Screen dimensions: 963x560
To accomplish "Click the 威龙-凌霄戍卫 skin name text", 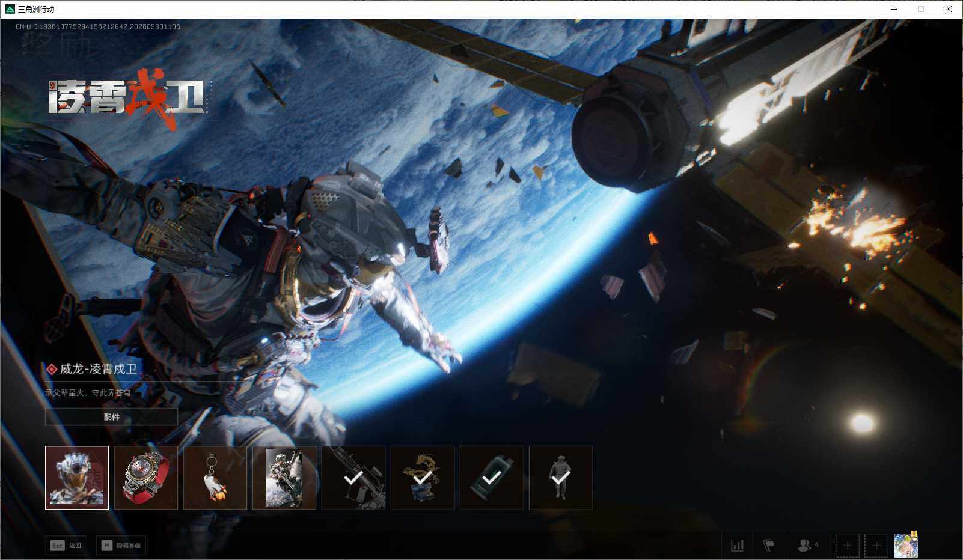I will [99, 369].
